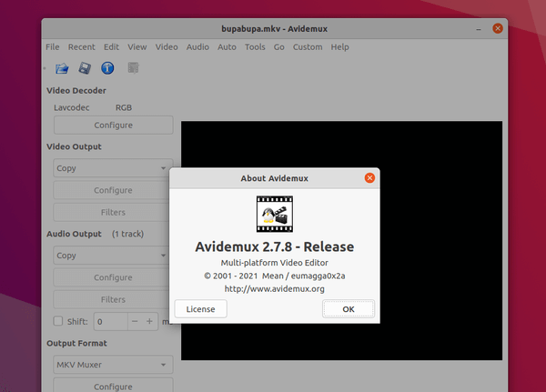Open video file toolbar icon
The width and height of the screenshot is (546, 392).
(62, 68)
